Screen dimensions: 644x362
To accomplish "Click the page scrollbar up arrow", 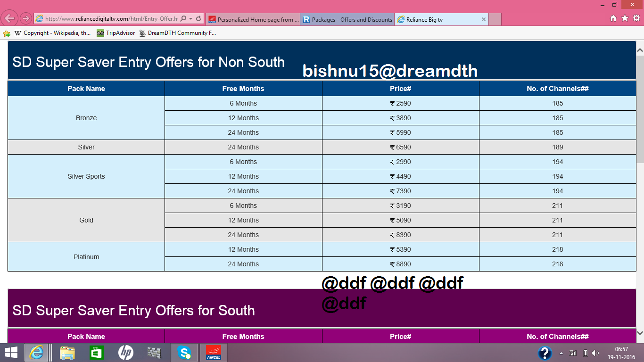I will point(640,50).
